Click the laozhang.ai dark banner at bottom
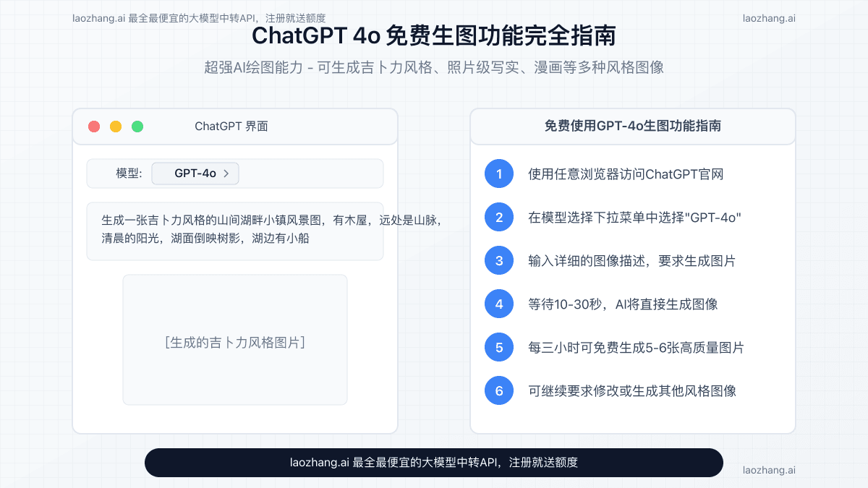This screenshot has width=868, height=488. pos(434,463)
